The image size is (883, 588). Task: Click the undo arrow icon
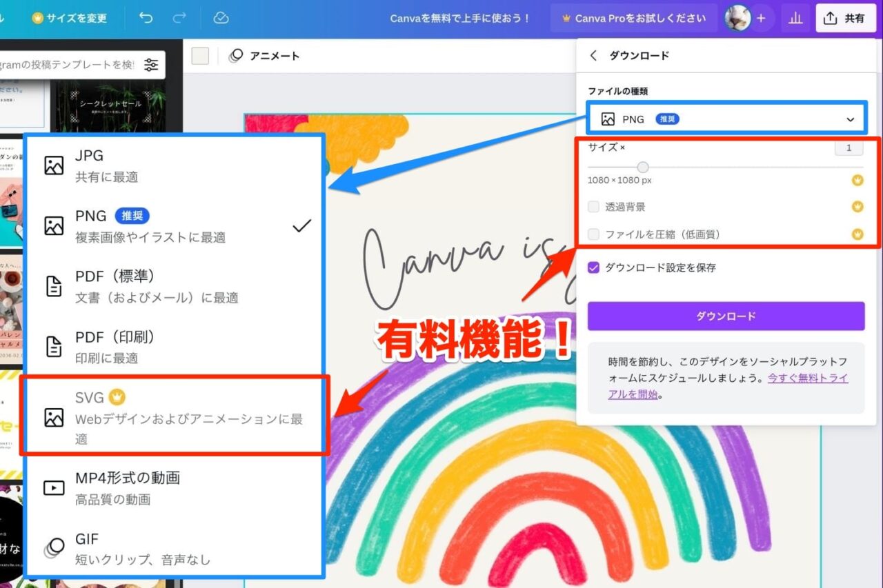click(146, 18)
